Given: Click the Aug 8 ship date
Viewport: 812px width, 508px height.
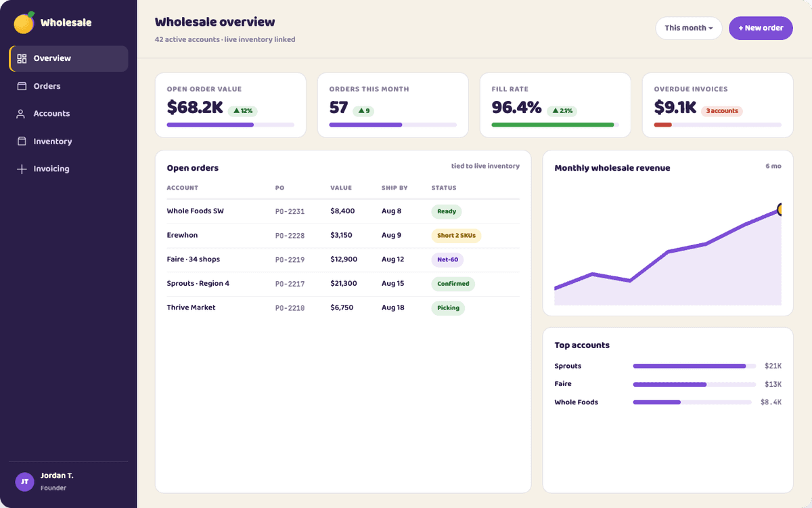Looking at the screenshot, I should click(391, 211).
